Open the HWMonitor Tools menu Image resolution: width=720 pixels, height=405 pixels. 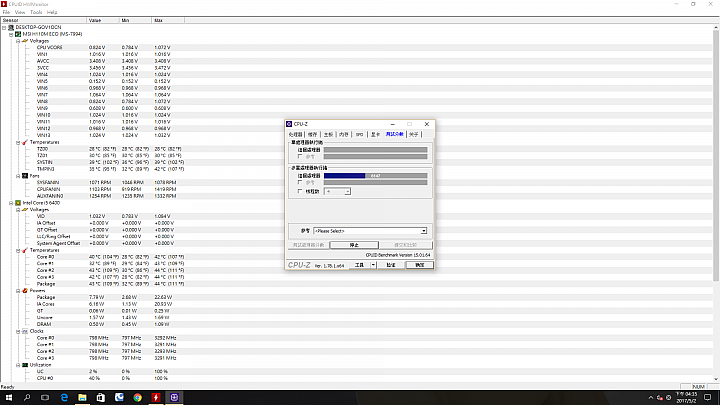tap(36, 12)
